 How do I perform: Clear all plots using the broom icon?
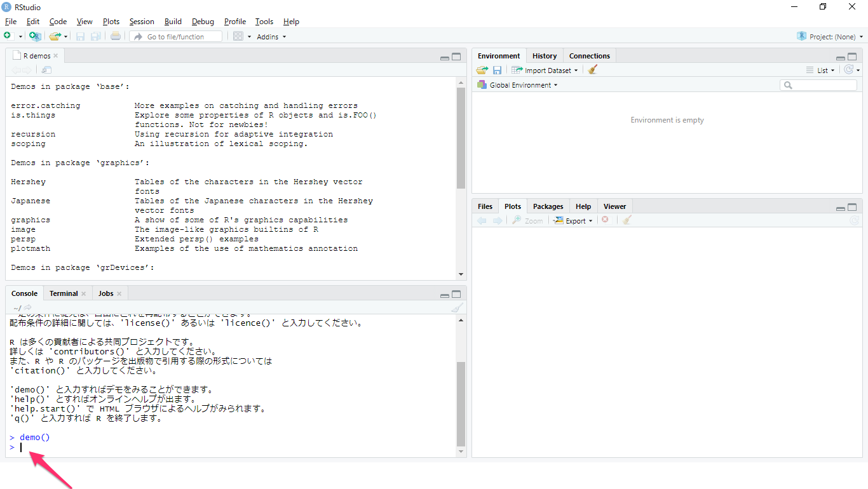(x=626, y=220)
